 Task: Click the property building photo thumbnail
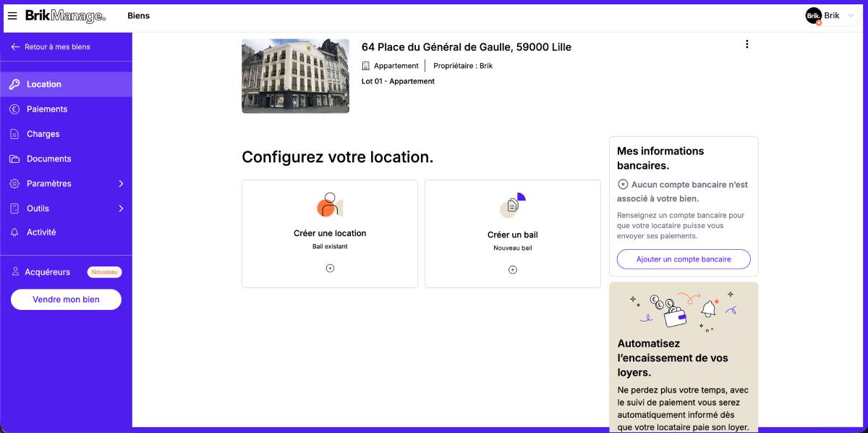point(295,76)
